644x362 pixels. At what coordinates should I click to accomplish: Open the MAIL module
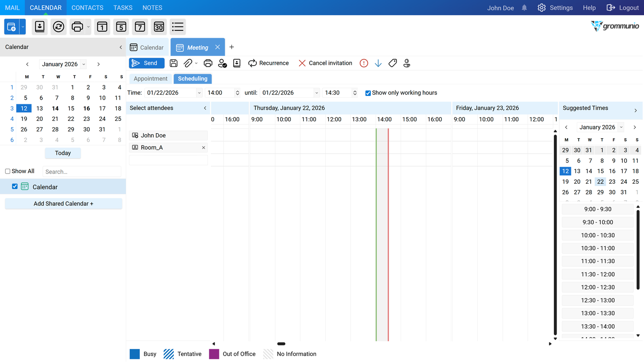pos(12,8)
